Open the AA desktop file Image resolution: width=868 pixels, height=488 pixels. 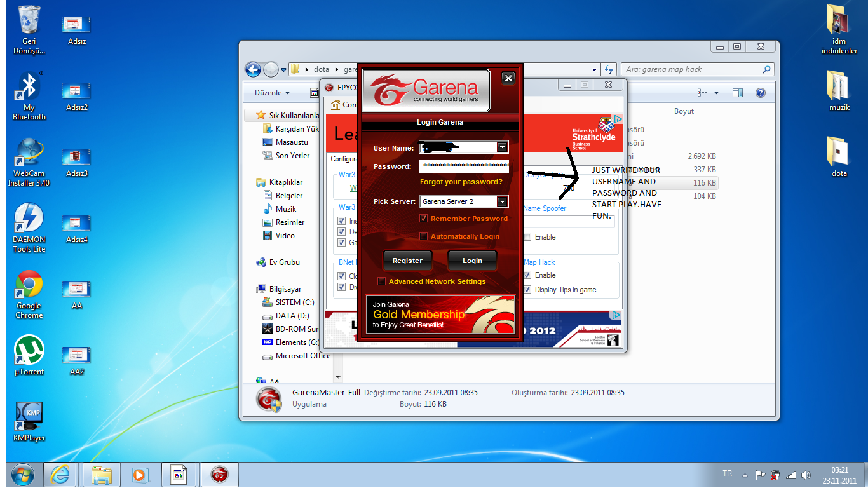[x=76, y=294]
